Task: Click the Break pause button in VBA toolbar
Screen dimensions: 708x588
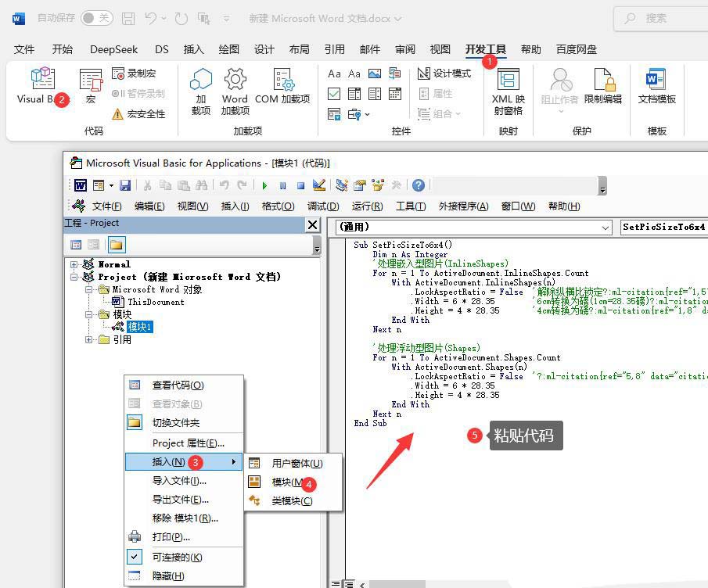Action: pyautogui.click(x=282, y=185)
